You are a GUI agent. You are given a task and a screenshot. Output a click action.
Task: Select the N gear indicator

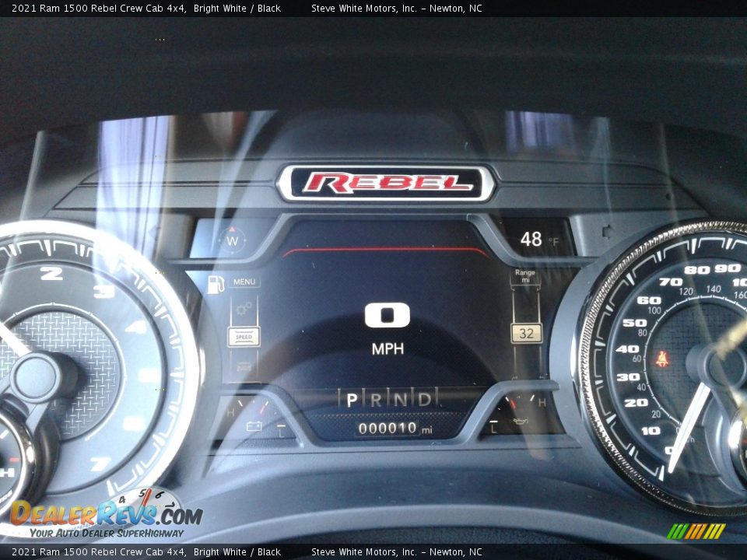click(x=400, y=400)
